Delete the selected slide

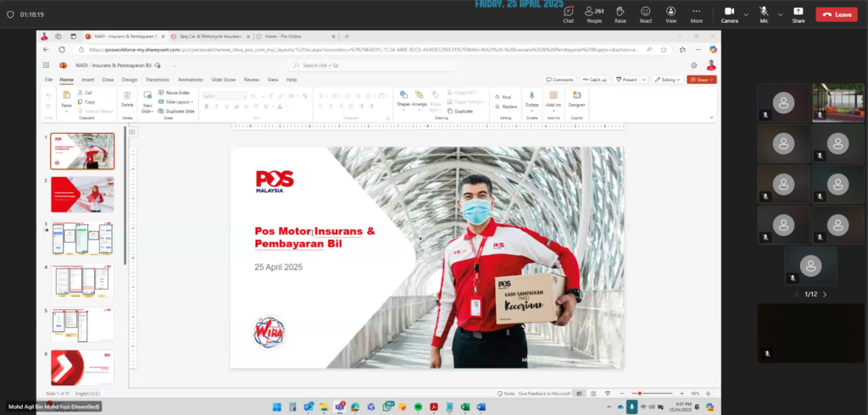pyautogui.click(x=127, y=99)
